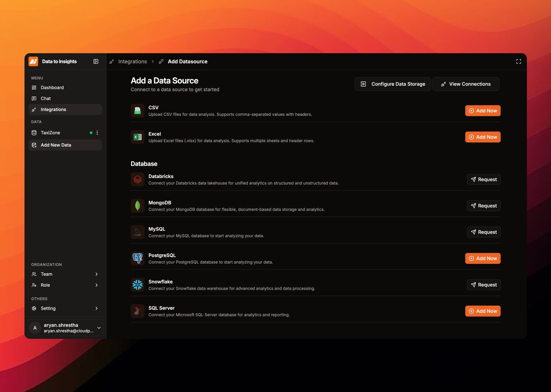
Task: Click the Data to Insights title text
Action: 59,61
